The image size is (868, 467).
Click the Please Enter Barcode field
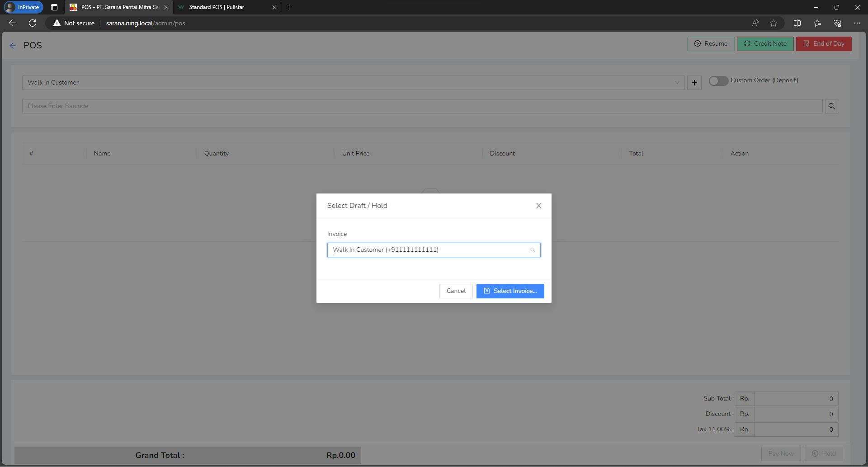point(422,106)
